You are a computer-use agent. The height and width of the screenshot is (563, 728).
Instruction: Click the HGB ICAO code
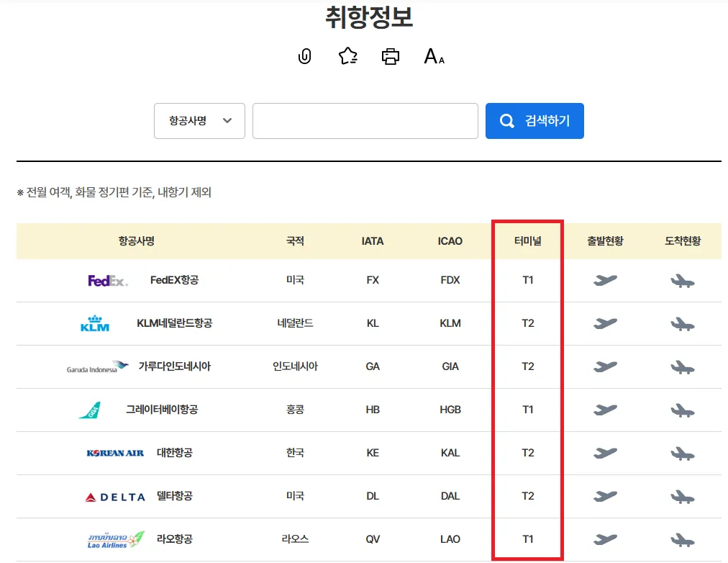[x=450, y=410]
